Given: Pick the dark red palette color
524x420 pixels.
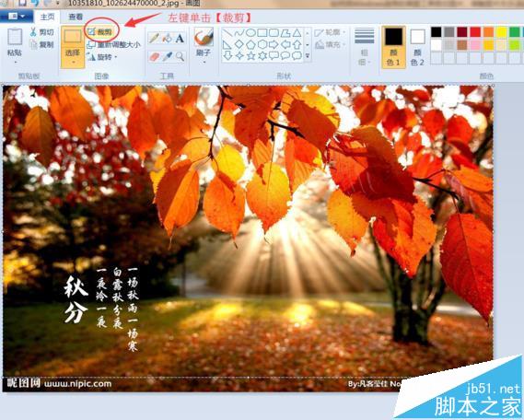Looking at the screenshot, I should [x=462, y=32].
